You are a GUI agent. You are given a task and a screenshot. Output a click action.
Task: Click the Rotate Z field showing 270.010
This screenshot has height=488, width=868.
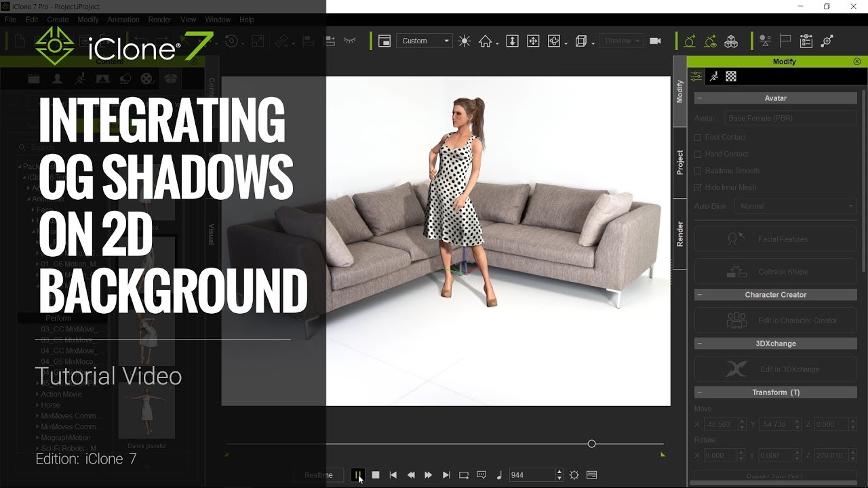pyautogui.click(x=831, y=456)
